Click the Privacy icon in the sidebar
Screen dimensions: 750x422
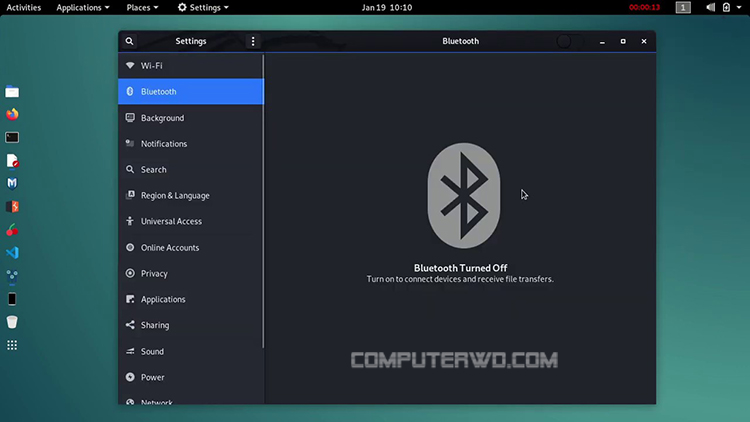[x=130, y=273]
